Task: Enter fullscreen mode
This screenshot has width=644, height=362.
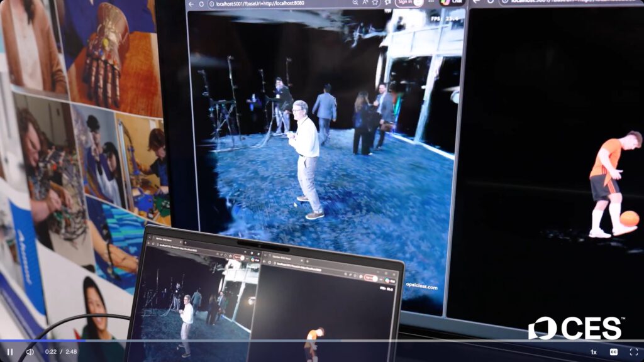Action: pyautogui.click(x=633, y=352)
